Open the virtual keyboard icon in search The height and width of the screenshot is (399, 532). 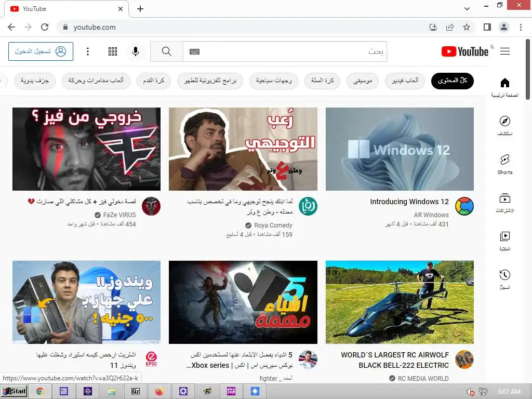[194, 51]
